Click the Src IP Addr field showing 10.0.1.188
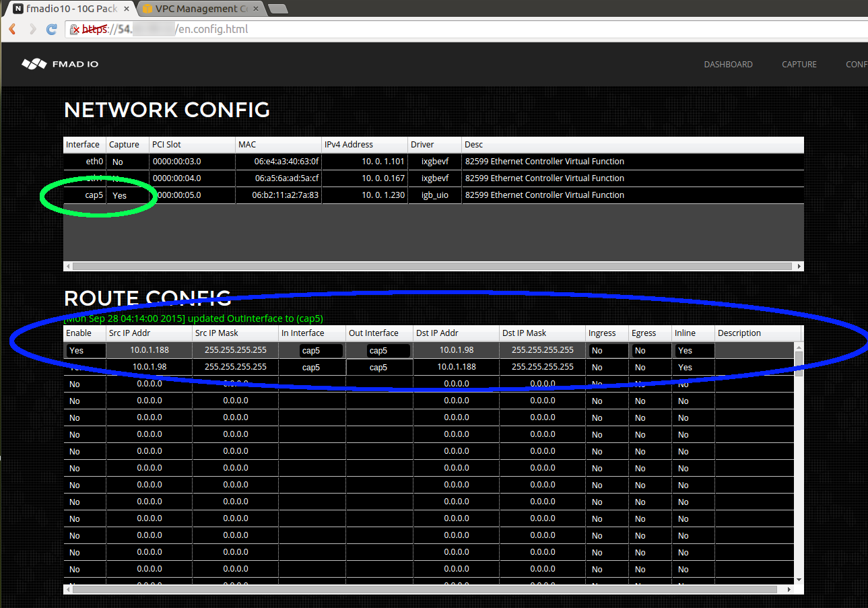The height and width of the screenshot is (608, 868). tap(148, 350)
